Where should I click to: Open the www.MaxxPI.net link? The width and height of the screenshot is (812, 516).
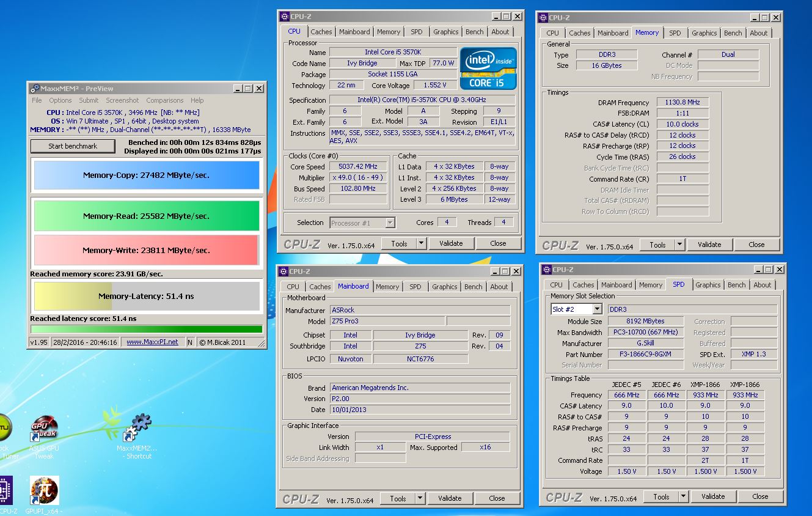152,342
